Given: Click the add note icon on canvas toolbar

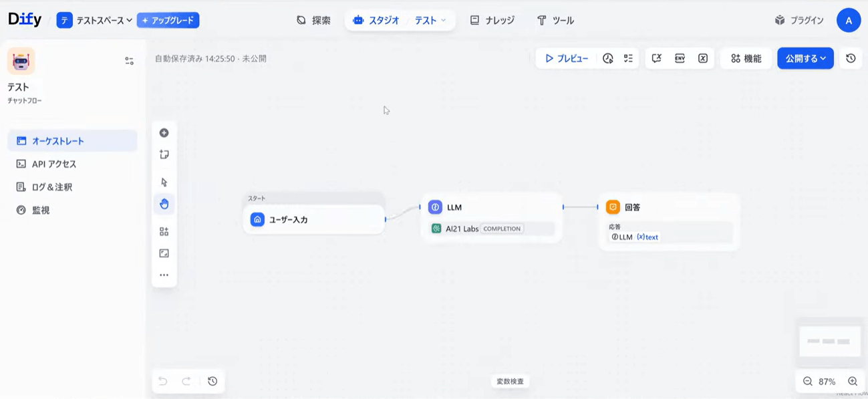Looking at the screenshot, I should coord(164,154).
